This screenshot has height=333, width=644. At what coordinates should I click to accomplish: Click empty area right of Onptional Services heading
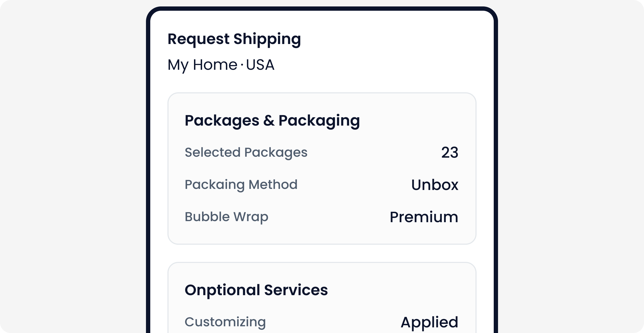point(402,290)
